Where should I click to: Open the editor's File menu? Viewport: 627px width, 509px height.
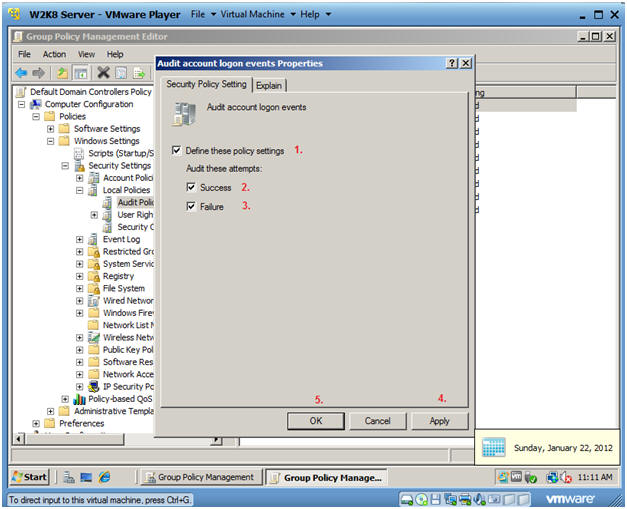tap(24, 54)
